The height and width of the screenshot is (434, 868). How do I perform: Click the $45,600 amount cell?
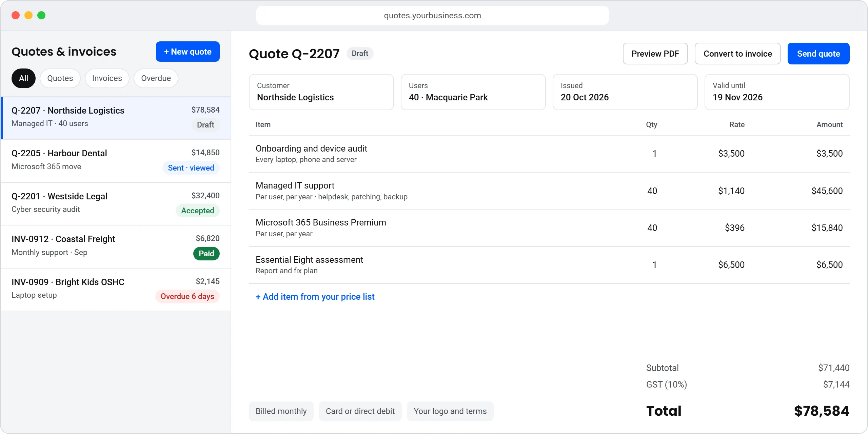(x=827, y=191)
